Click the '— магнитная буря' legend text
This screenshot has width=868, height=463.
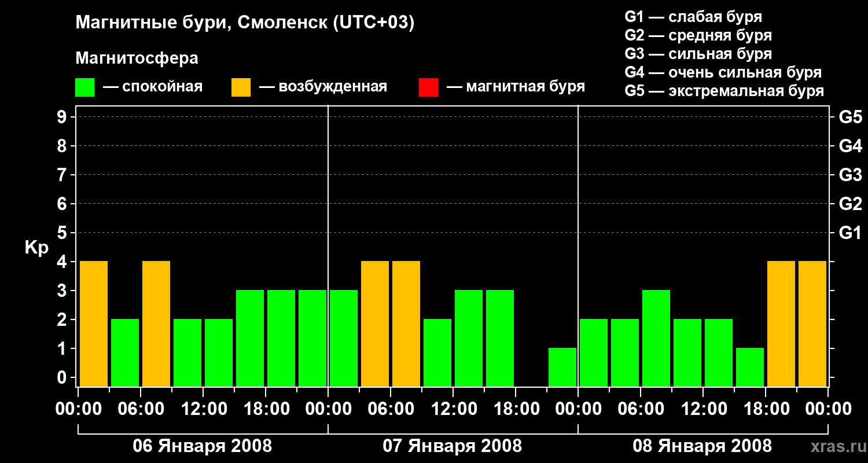coord(516,87)
